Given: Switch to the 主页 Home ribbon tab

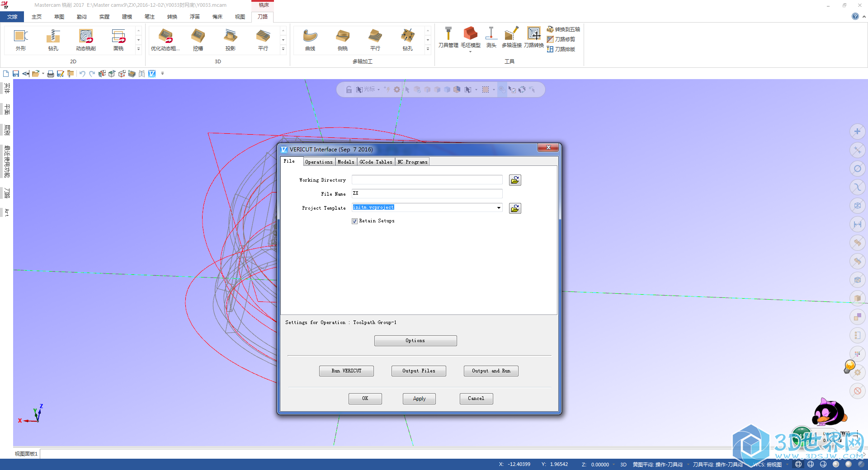Looking at the screenshot, I should point(37,17).
